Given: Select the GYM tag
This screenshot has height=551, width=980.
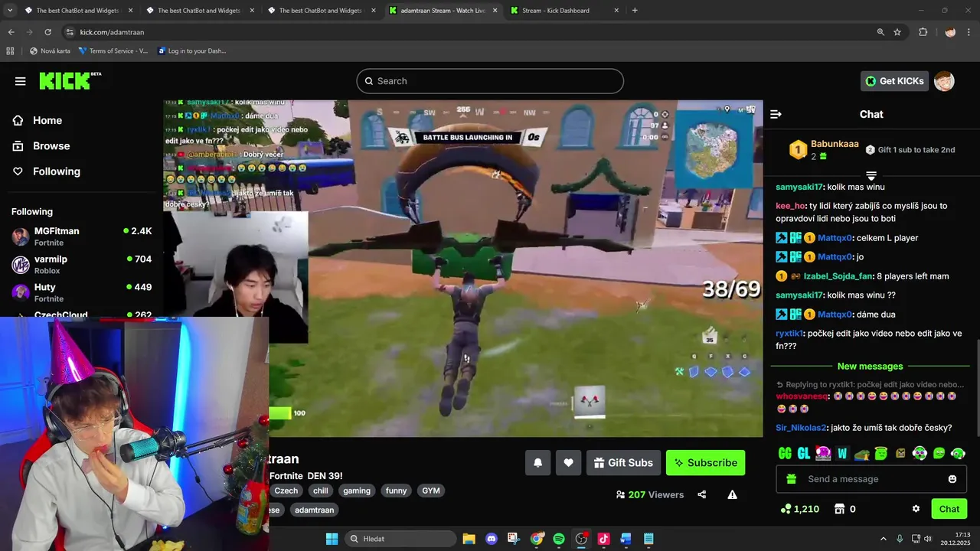Looking at the screenshot, I should click(431, 491).
